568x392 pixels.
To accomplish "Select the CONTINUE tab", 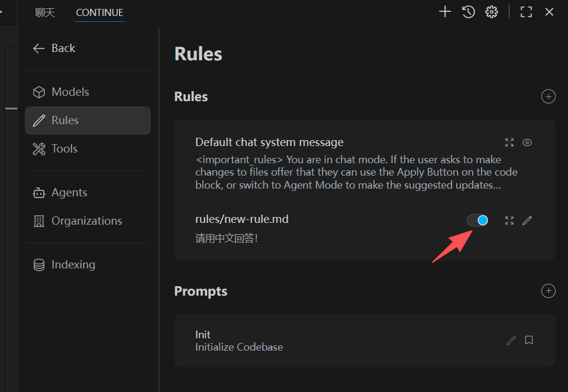I will 99,12.
